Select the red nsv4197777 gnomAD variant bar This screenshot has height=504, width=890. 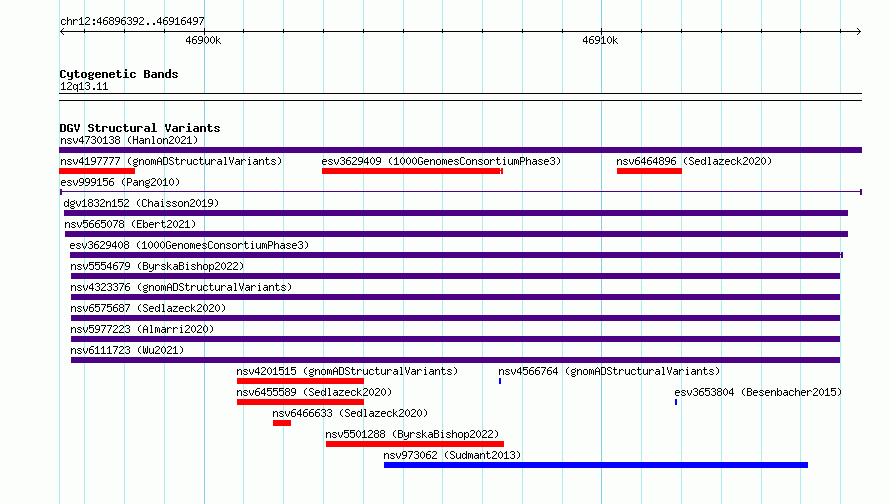97,171
